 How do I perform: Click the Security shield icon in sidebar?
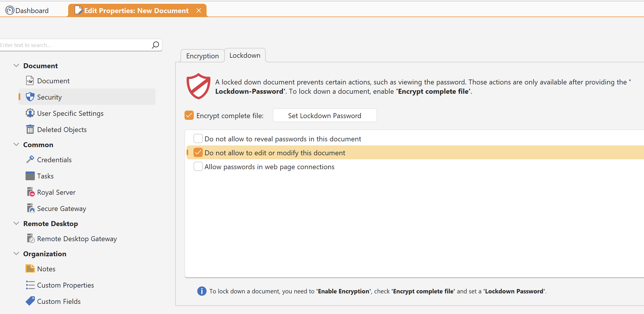click(x=30, y=97)
